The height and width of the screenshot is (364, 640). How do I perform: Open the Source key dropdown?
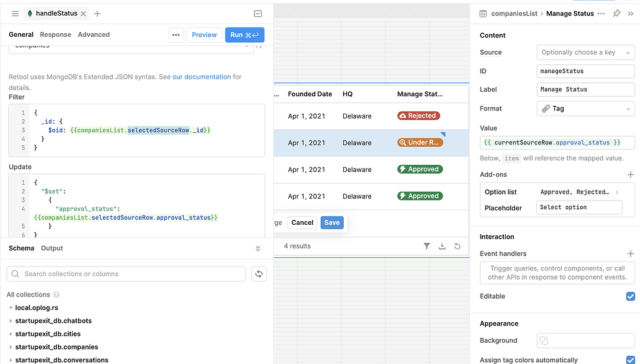pyautogui.click(x=585, y=52)
